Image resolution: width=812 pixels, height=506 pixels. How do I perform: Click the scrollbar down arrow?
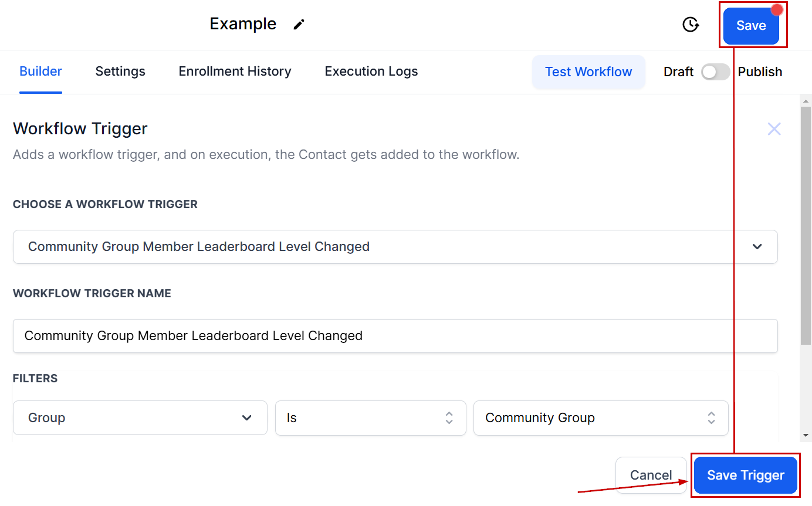[x=806, y=435]
